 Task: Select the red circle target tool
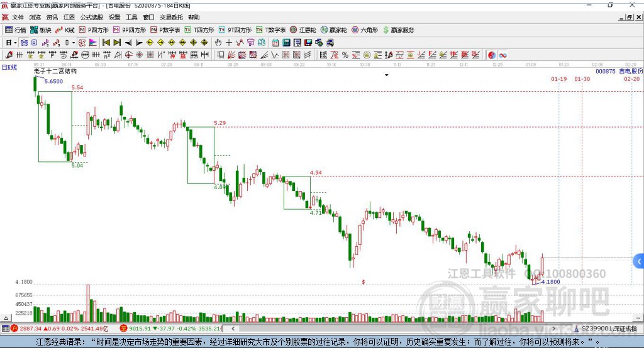click(128, 55)
